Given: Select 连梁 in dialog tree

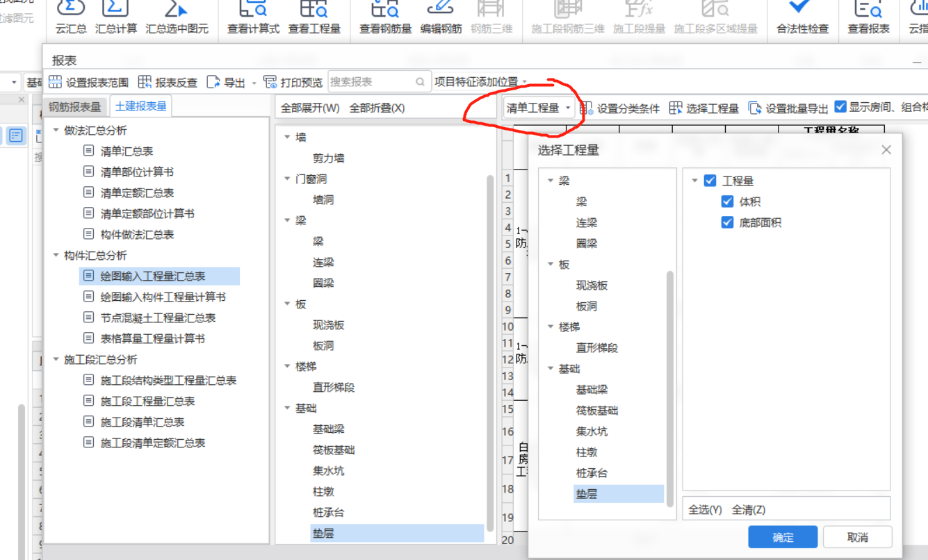Looking at the screenshot, I should 587,222.
